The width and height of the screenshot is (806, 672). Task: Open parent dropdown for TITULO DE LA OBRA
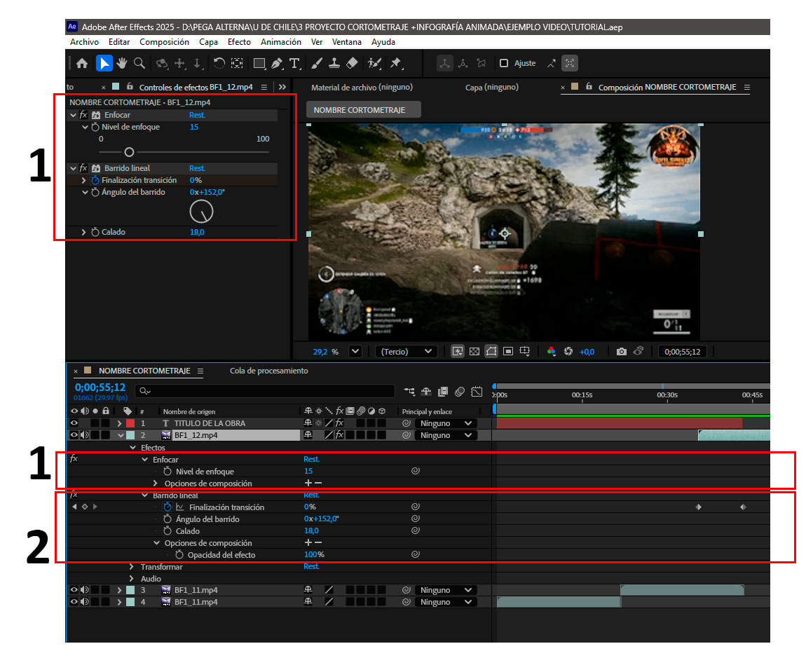[446, 423]
